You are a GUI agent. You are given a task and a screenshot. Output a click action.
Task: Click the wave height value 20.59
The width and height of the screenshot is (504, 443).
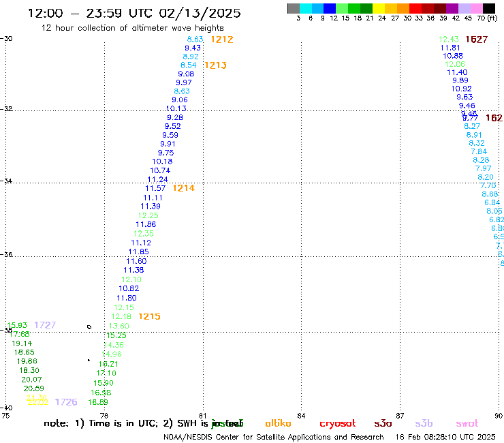coord(34,388)
